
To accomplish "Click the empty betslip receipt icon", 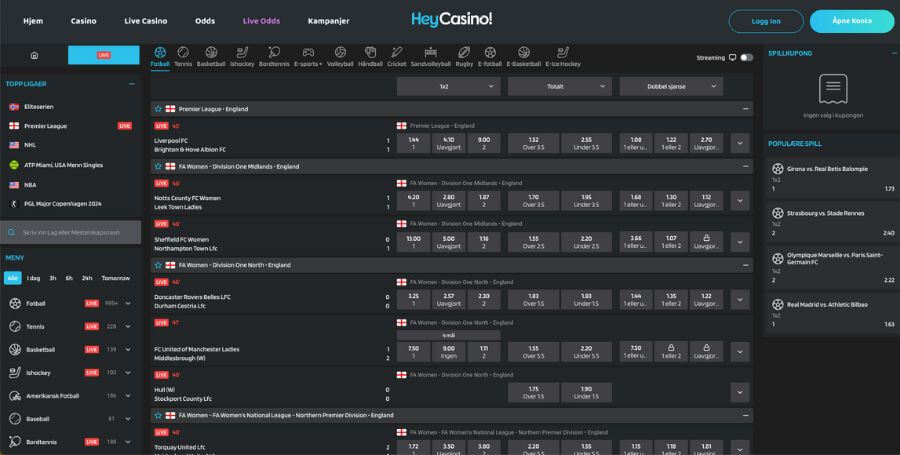I will click(x=833, y=89).
